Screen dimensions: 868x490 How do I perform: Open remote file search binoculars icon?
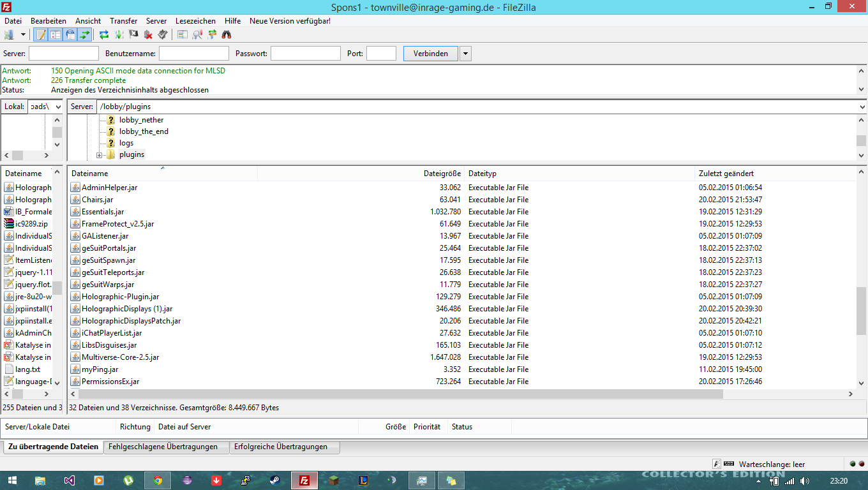pos(227,34)
